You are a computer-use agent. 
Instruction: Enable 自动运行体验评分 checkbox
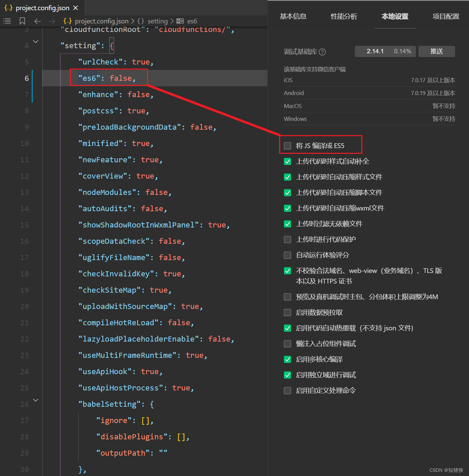point(288,255)
